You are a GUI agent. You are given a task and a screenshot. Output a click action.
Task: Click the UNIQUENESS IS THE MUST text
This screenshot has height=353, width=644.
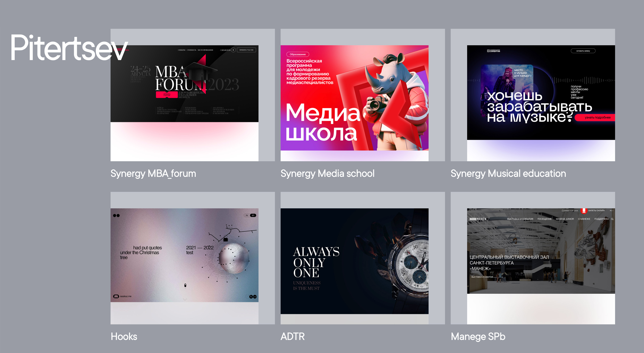click(307, 285)
